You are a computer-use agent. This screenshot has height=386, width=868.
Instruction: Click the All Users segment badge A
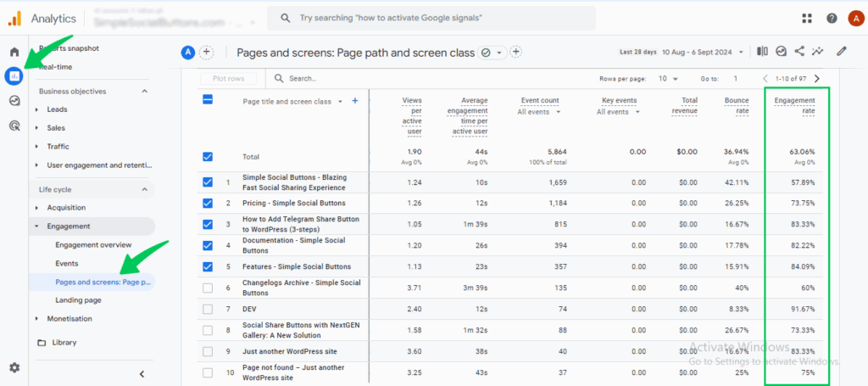(x=187, y=52)
